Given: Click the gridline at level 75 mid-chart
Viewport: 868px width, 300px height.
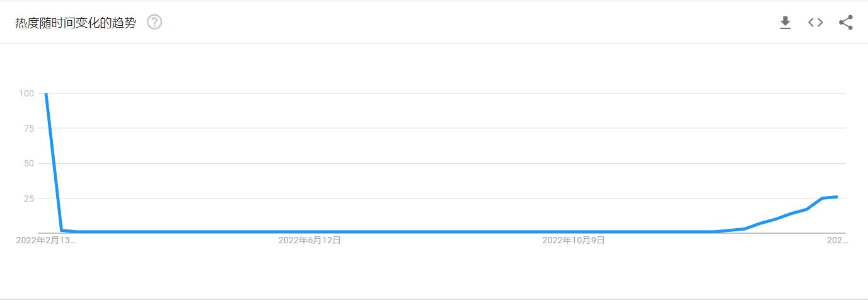Looking at the screenshot, I should pos(441,129).
